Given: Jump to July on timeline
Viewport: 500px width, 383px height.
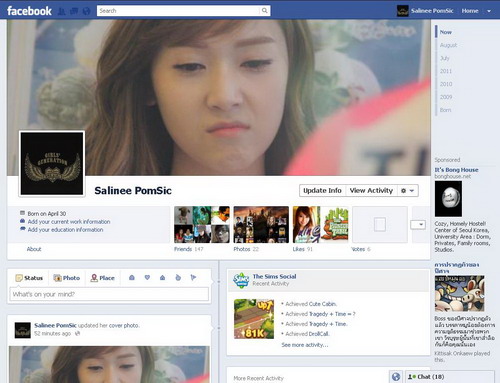Looking at the screenshot, I should click(445, 58).
